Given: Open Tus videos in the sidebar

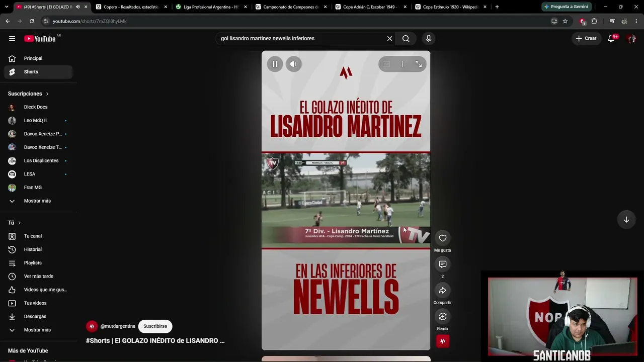Looking at the screenshot, I should (x=38, y=303).
